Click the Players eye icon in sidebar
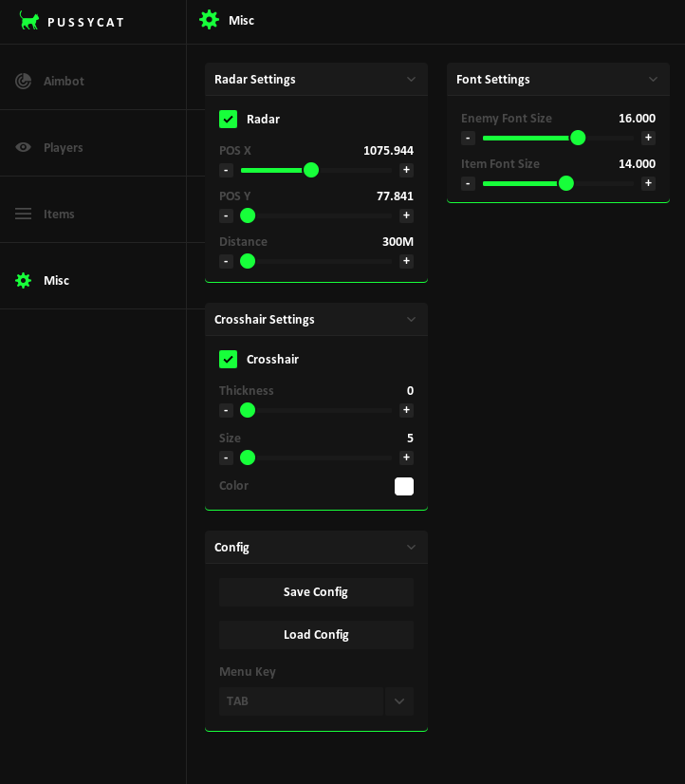 [24, 147]
